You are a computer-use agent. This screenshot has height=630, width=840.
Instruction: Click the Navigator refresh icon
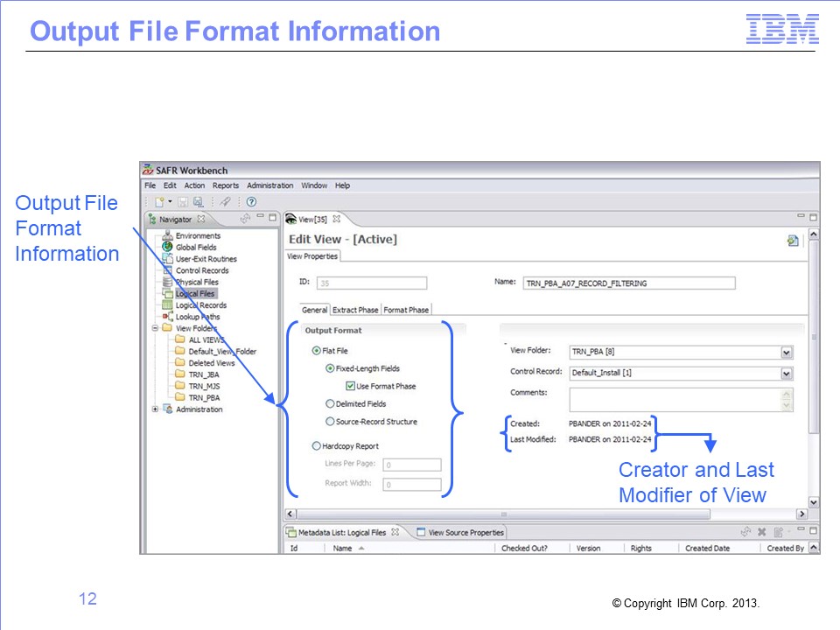tap(245, 218)
